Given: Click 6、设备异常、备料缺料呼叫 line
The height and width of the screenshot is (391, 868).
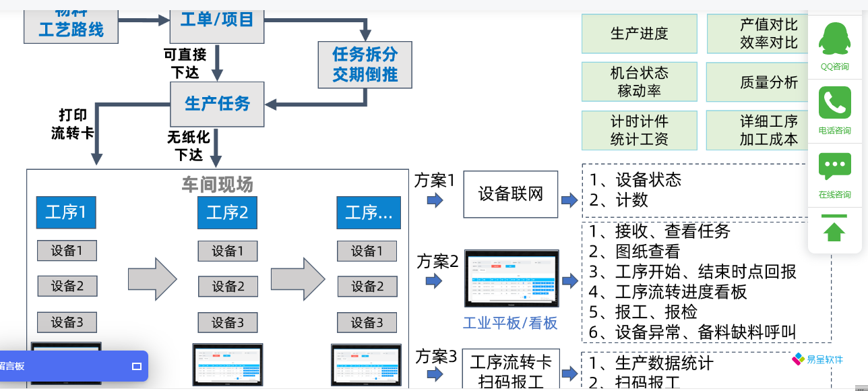Looking at the screenshot, I should (x=692, y=332).
